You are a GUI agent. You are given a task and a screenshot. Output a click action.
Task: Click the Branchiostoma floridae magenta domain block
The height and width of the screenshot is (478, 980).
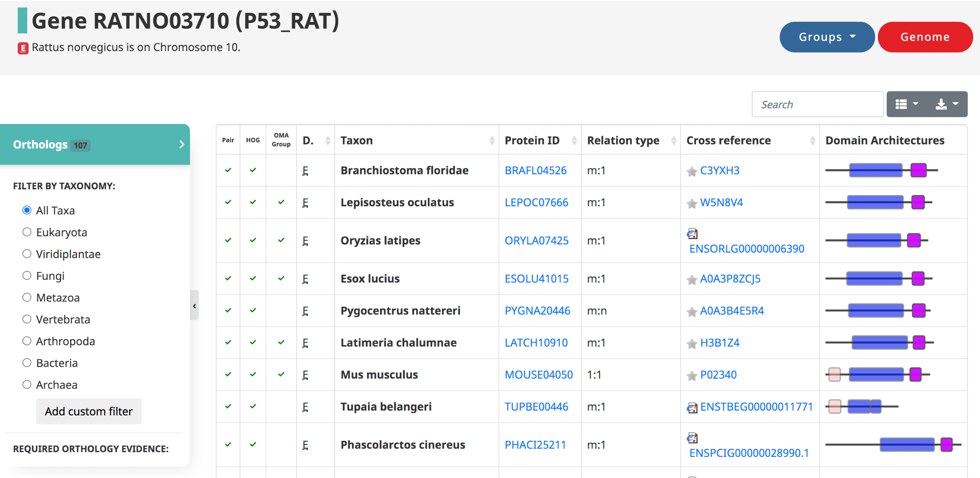[918, 170]
